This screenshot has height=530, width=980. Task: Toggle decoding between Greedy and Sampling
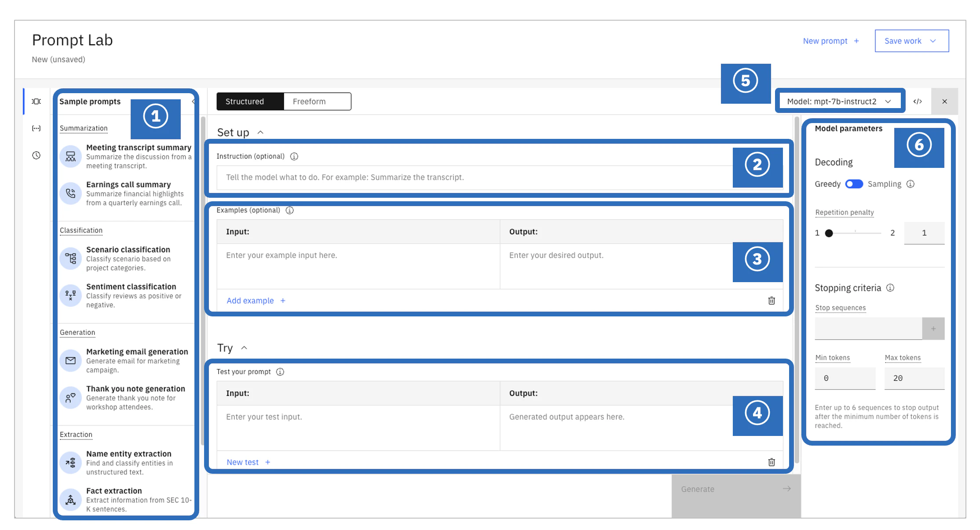(x=854, y=184)
